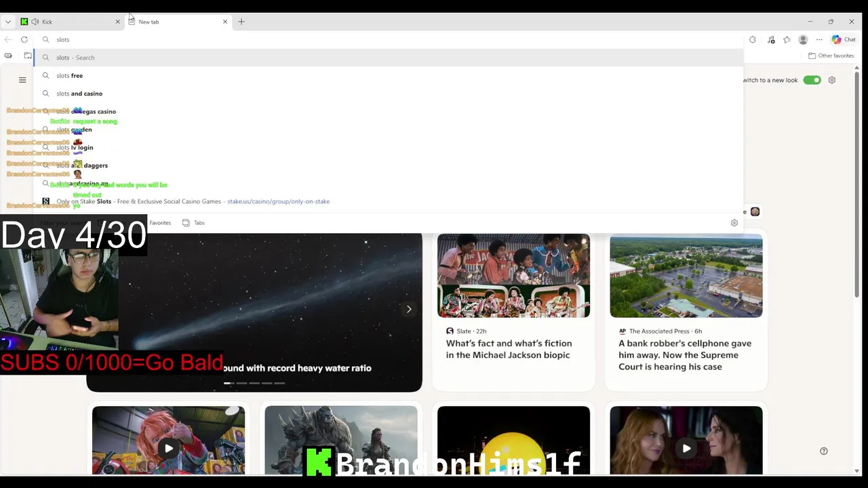Open the yellow sphere news card
The width and height of the screenshot is (868, 488).
[x=513, y=441]
